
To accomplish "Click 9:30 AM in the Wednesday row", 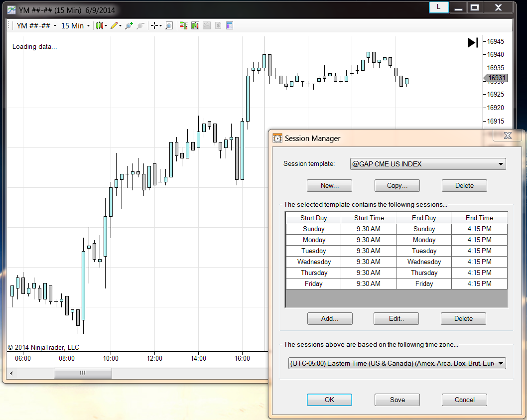I will coord(369,262).
